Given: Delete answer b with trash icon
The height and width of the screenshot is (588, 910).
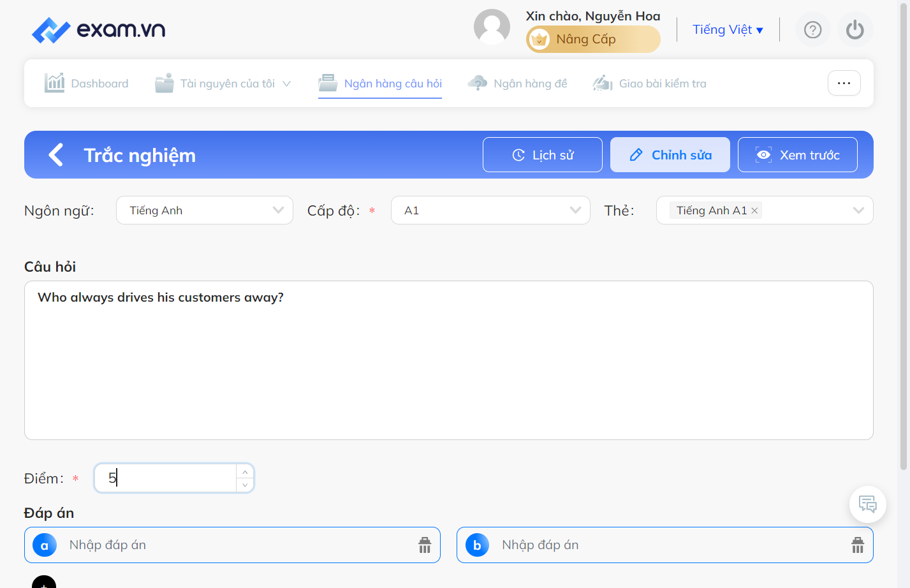Looking at the screenshot, I should (858, 545).
